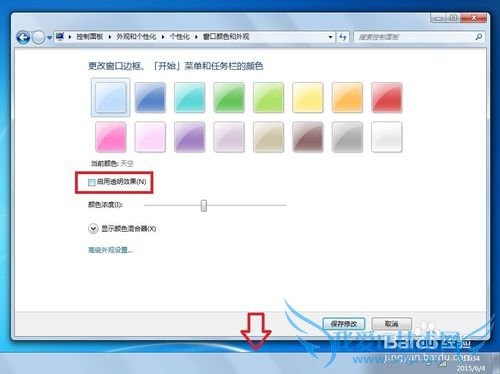Select the red color swatch

click(x=387, y=97)
